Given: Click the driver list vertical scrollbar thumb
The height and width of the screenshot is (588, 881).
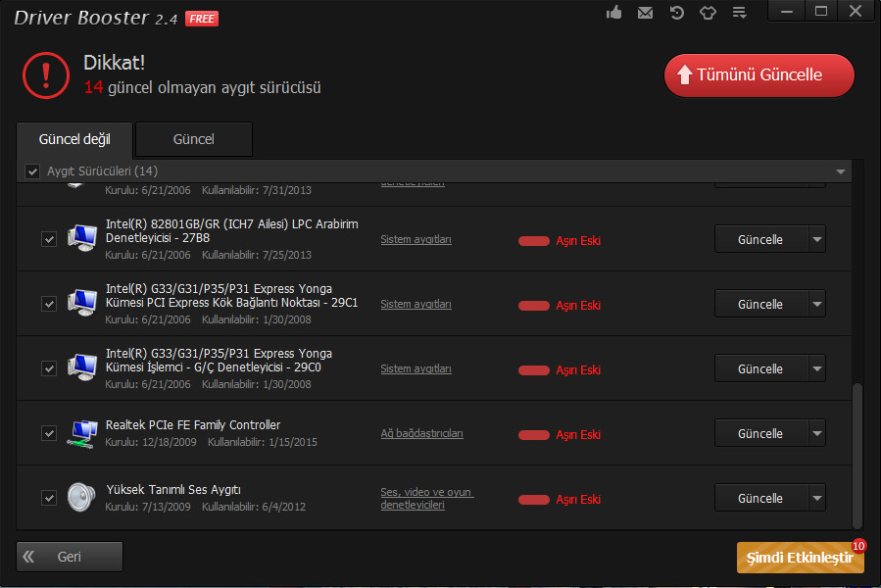Looking at the screenshot, I should (x=857, y=456).
